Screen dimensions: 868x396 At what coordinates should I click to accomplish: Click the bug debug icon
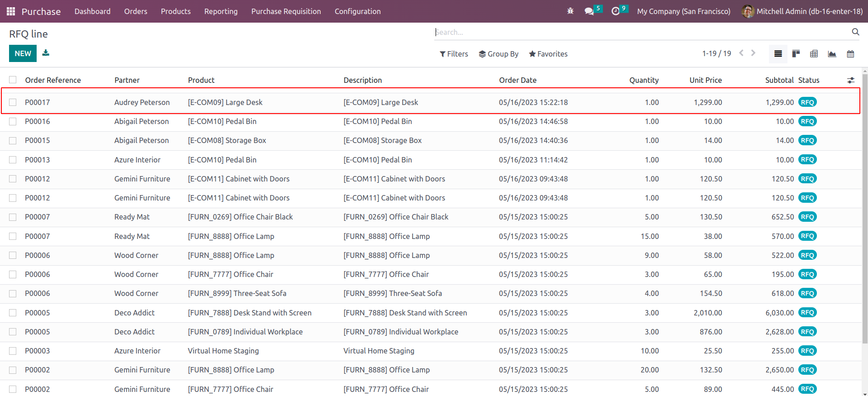click(570, 11)
